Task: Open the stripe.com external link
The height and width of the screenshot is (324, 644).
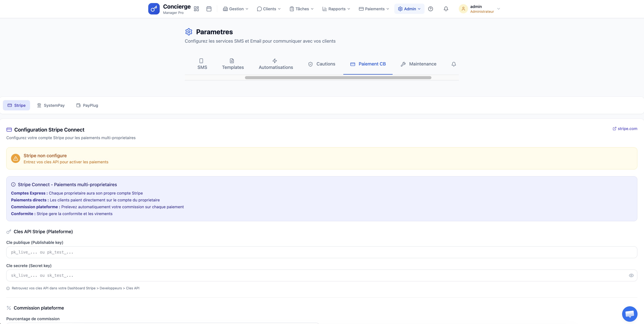Action: [625, 128]
